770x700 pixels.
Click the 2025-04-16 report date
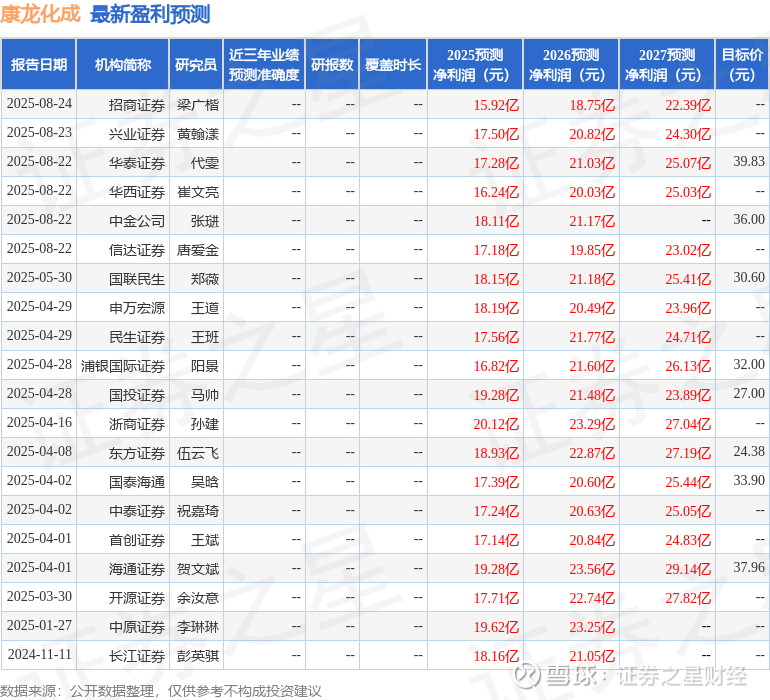[39, 422]
